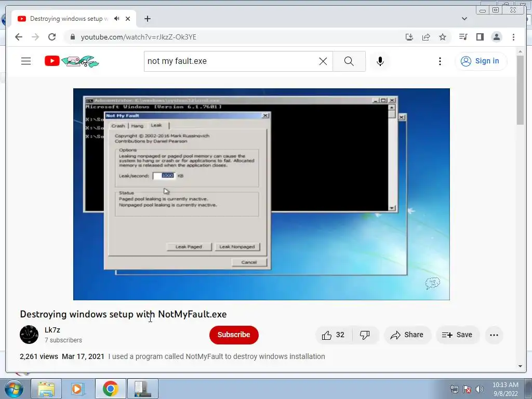The width and height of the screenshot is (532, 399).
Task: Click the vertical scrollbar thumb
Action: tap(520, 90)
